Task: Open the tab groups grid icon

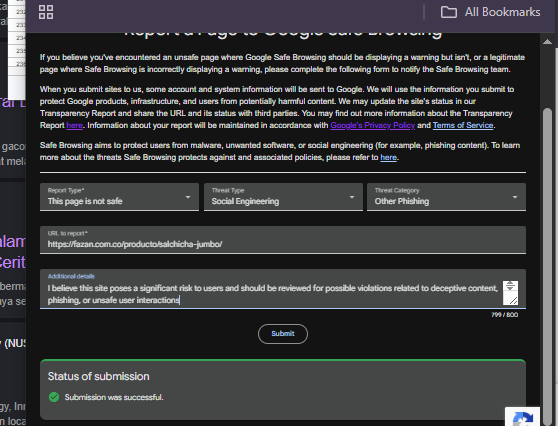Action: click(46, 12)
